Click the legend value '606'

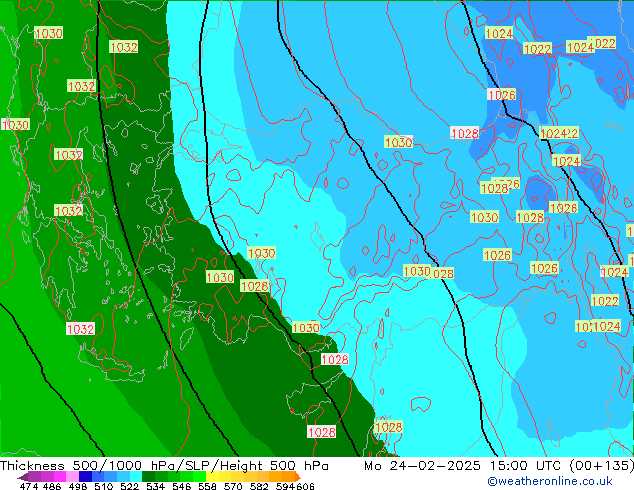305,486
